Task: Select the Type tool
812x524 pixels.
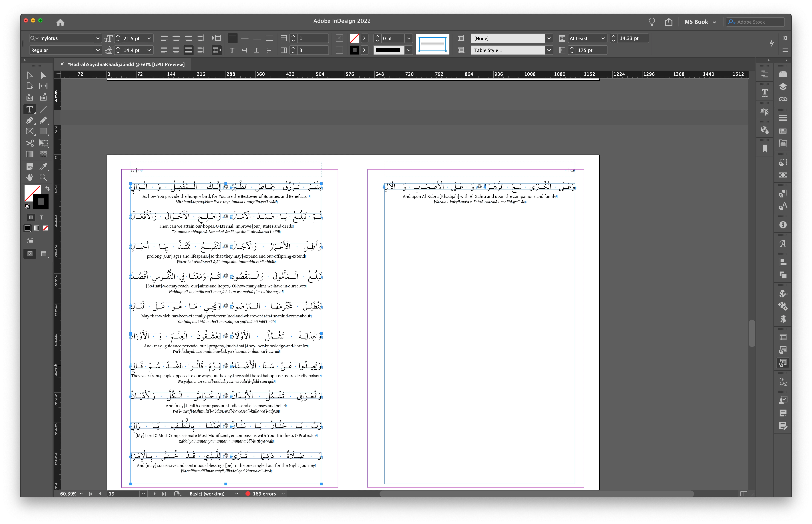Action: [x=30, y=109]
